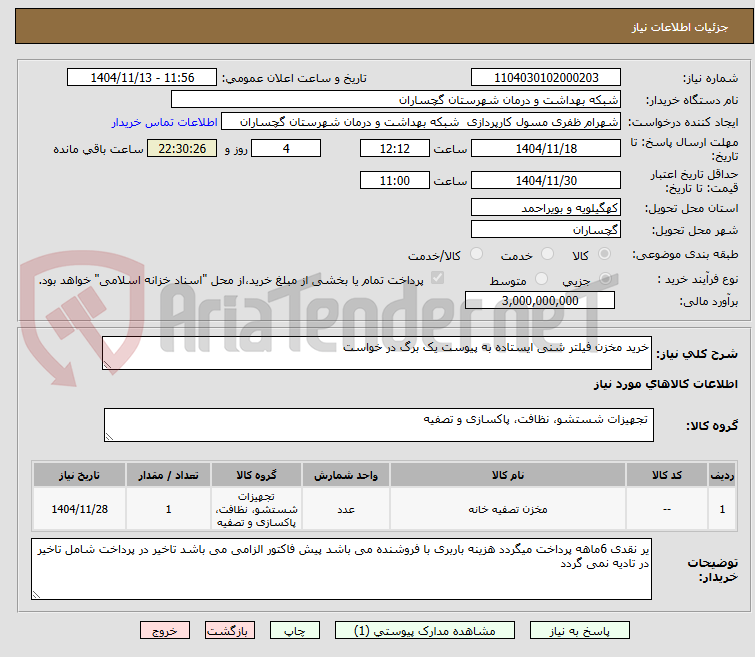Click the بازگشت back button
755x657 pixels.
click(x=230, y=631)
